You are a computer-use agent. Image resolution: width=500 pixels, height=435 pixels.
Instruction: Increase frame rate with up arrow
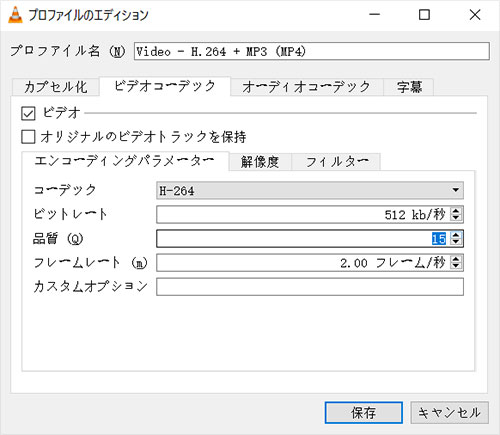point(455,259)
